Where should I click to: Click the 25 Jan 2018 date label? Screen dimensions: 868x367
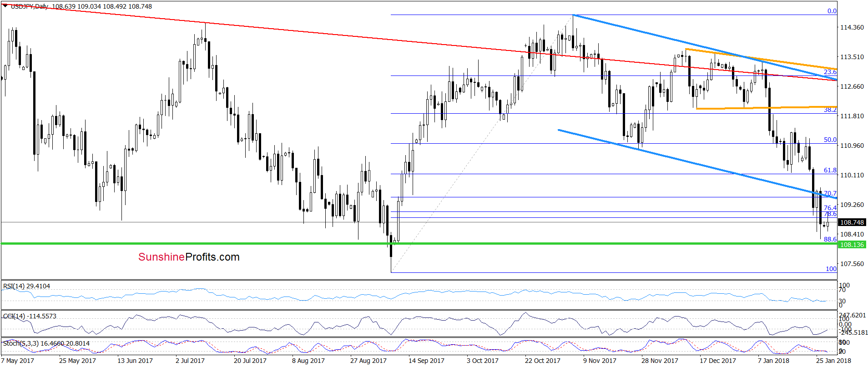833,361
